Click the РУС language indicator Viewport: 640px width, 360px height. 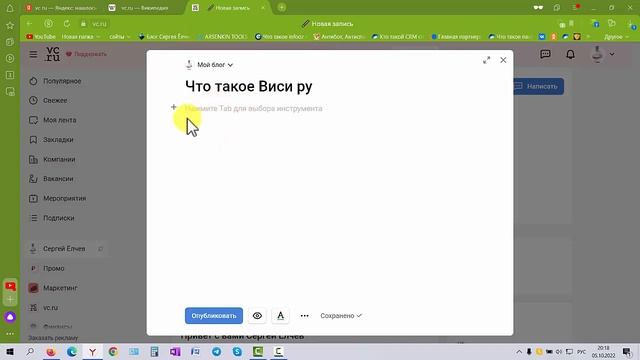coord(581,351)
